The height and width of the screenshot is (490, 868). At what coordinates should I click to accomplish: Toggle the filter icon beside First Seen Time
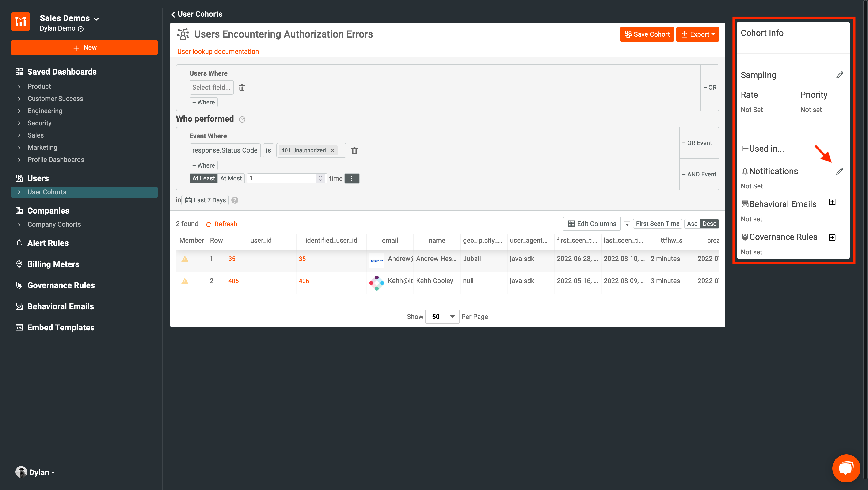pos(627,223)
